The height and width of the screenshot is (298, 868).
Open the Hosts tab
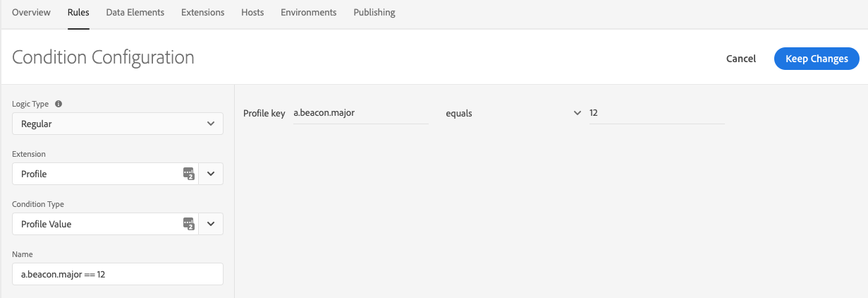point(252,13)
